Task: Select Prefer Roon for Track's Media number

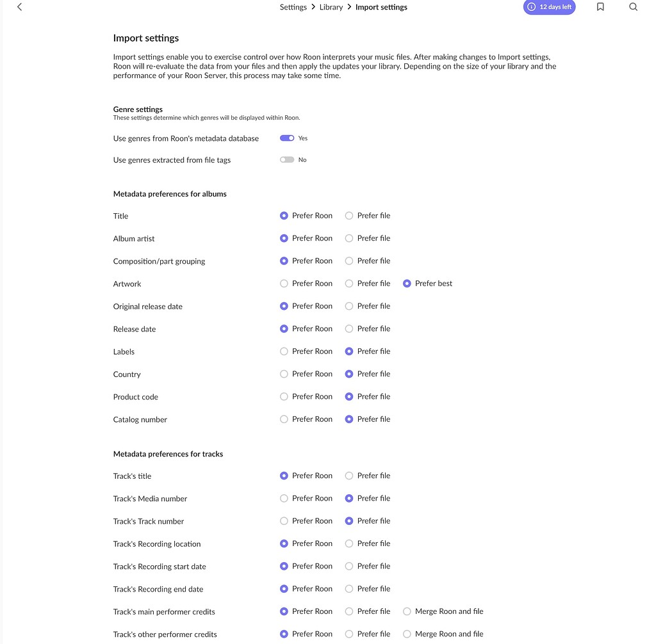Action: tap(284, 498)
